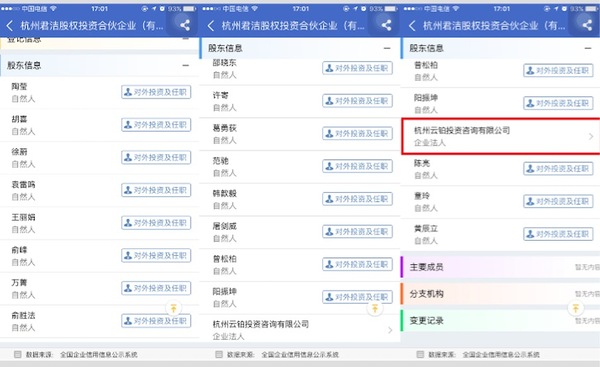
Task: Select shareholder name 陶莹
Action: point(20,86)
